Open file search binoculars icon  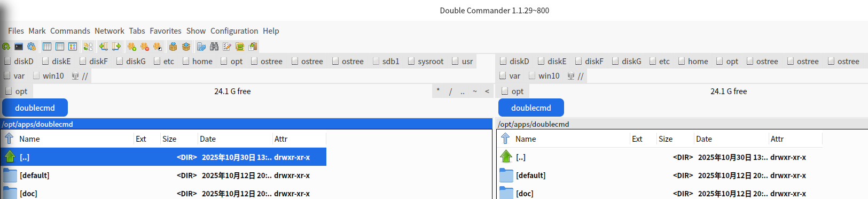point(214,47)
